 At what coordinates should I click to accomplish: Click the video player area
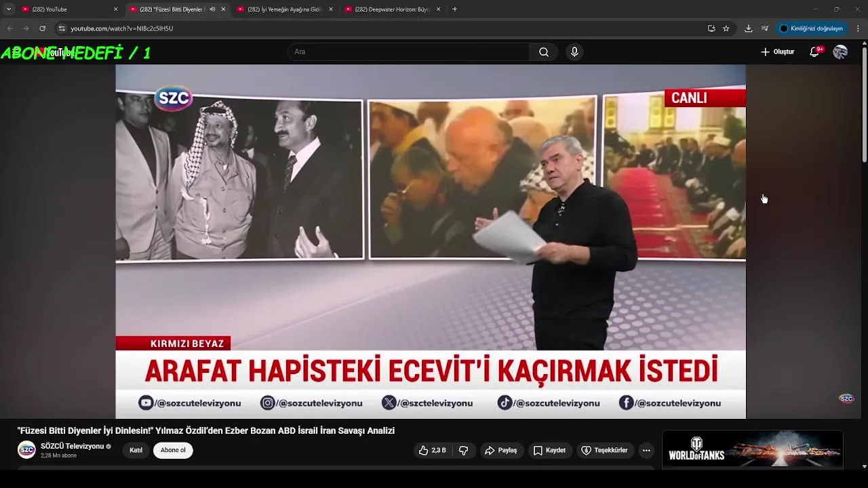pyautogui.click(x=431, y=241)
